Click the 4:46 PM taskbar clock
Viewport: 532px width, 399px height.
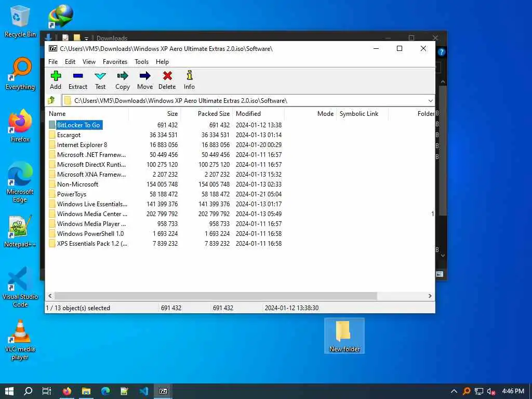click(513, 391)
